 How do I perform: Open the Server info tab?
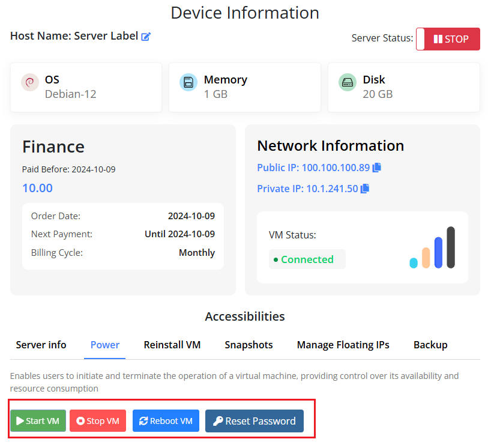(41, 345)
